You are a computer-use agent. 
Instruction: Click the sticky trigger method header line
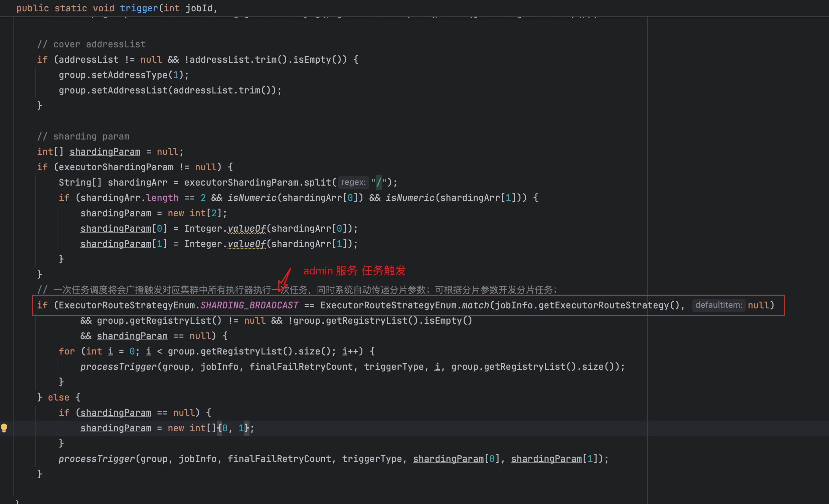coord(117,8)
